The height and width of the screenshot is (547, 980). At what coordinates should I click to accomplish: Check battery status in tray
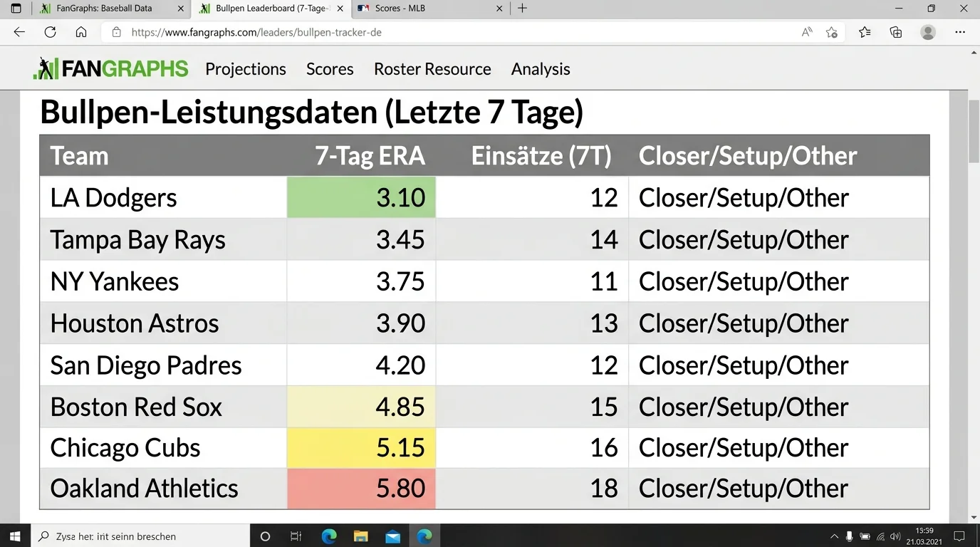click(x=865, y=536)
